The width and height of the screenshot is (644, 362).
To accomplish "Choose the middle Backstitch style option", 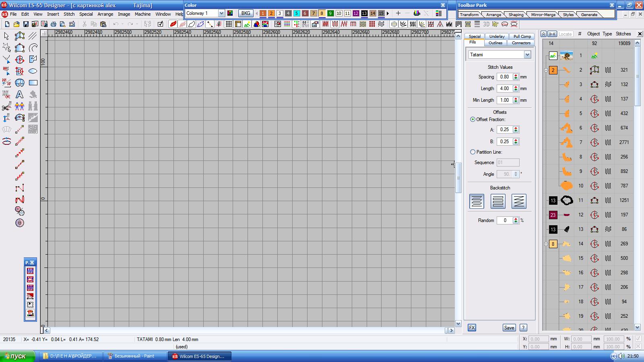I will tap(498, 201).
